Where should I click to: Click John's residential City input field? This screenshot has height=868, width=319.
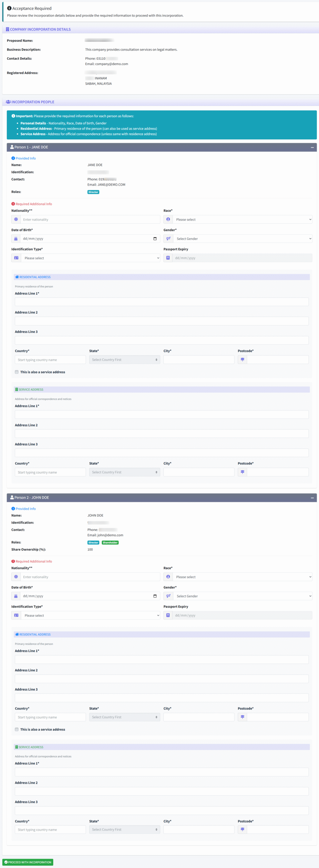pyautogui.click(x=199, y=717)
